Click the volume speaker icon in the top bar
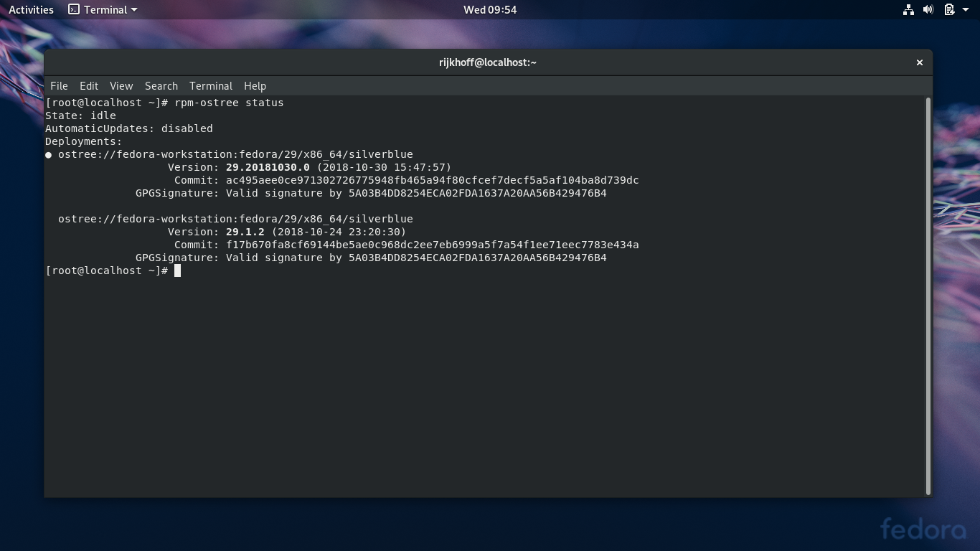The width and height of the screenshot is (980, 551). pos(928,10)
